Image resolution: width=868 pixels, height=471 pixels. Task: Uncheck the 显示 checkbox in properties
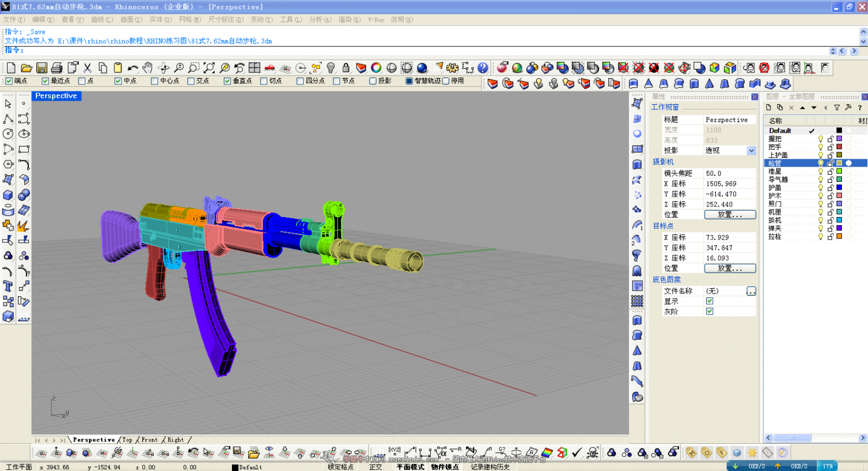710,301
